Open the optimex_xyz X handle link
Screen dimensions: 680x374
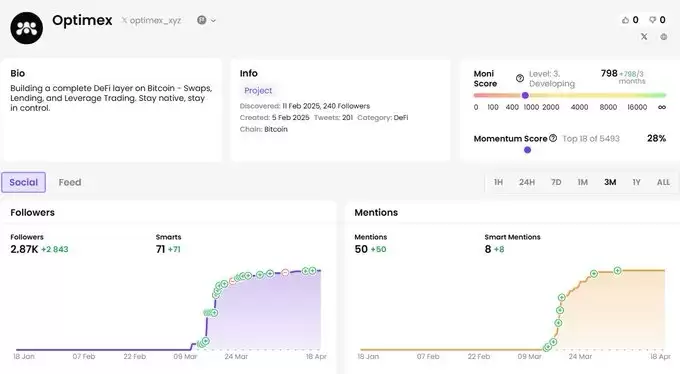(x=151, y=20)
